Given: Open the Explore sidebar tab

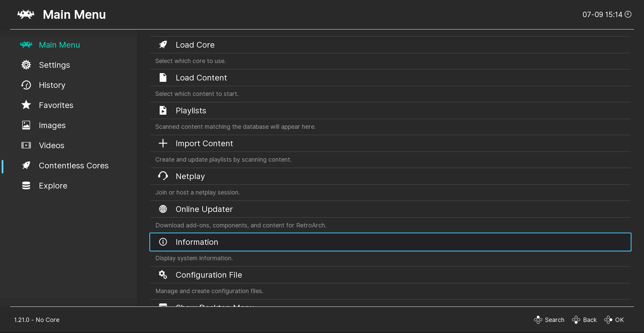Looking at the screenshot, I should [x=53, y=186].
